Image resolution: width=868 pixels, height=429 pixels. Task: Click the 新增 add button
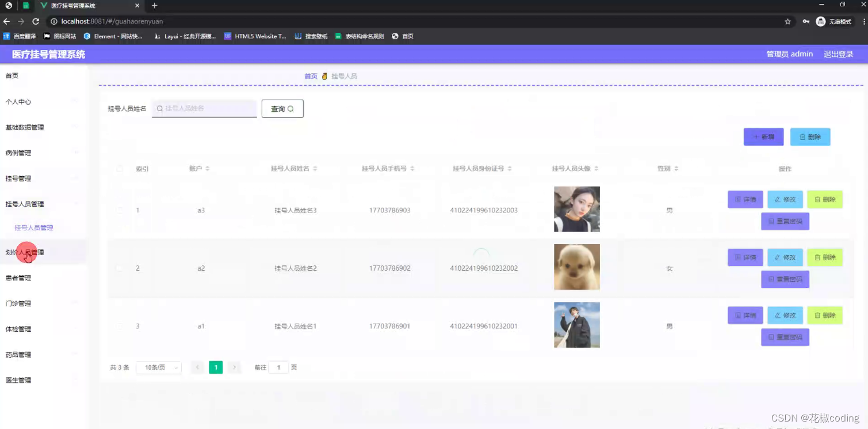pos(763,137)
